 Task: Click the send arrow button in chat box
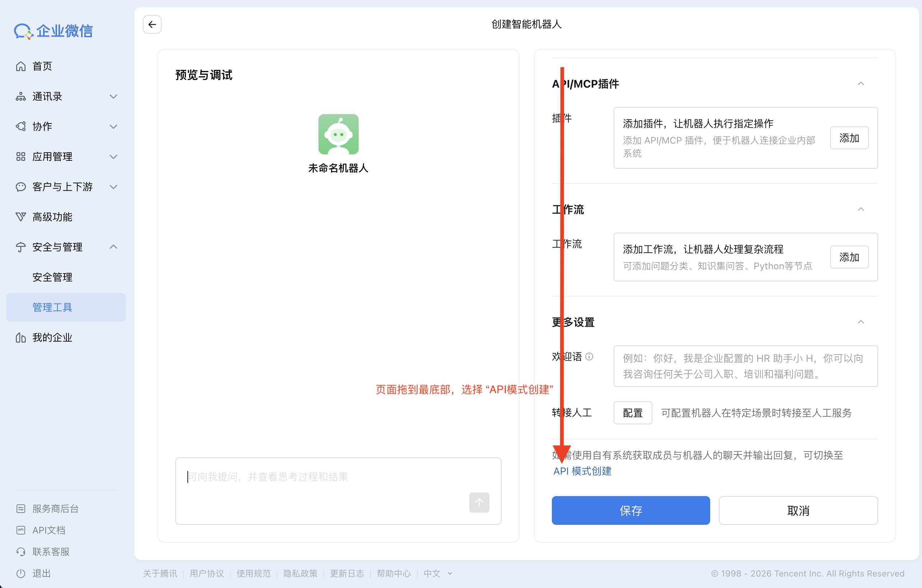[479, 502]
